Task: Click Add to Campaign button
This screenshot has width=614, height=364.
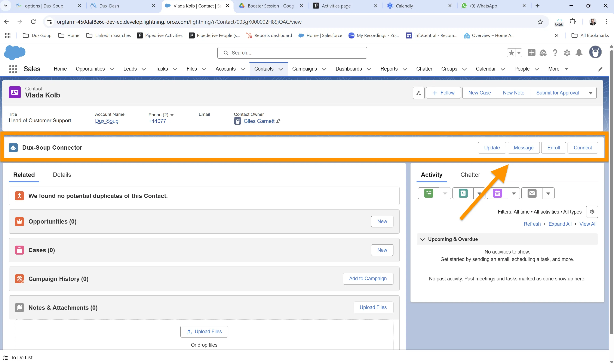Action: point(368,279)
